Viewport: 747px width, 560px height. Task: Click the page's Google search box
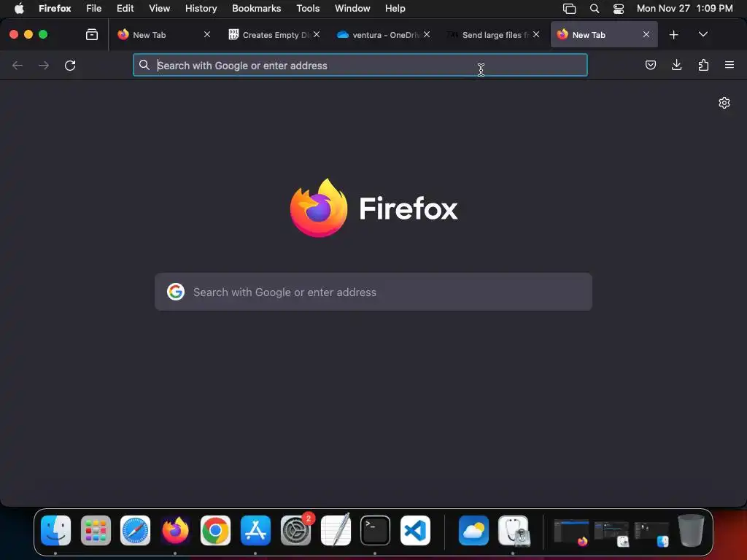click(x=373, y=292)
